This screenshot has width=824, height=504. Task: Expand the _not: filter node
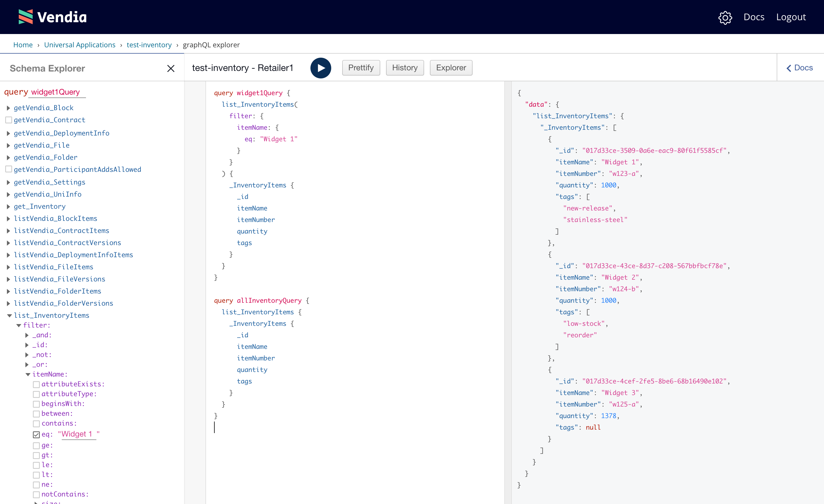(x=27, y=355)
